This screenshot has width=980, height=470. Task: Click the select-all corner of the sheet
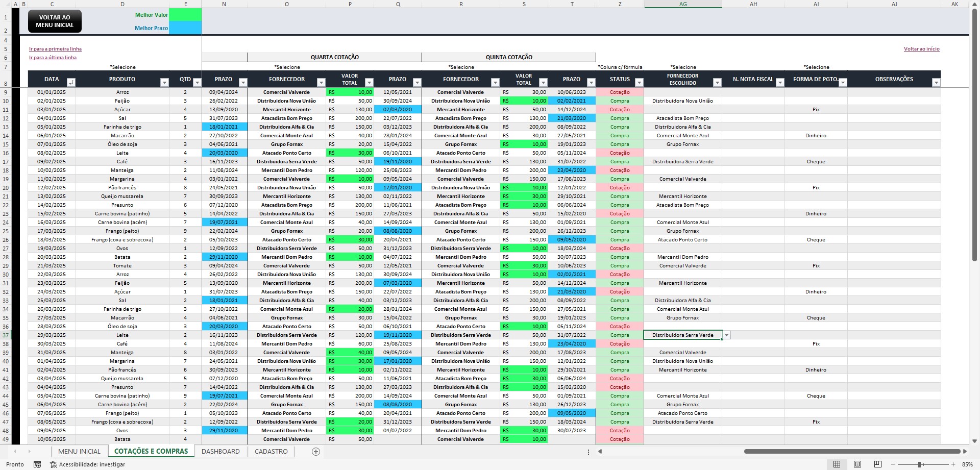point(6,4)
